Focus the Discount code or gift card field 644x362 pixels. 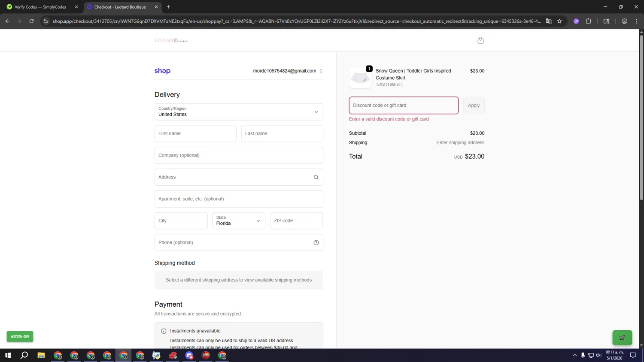pyautogui.click(x=404, y=106)
